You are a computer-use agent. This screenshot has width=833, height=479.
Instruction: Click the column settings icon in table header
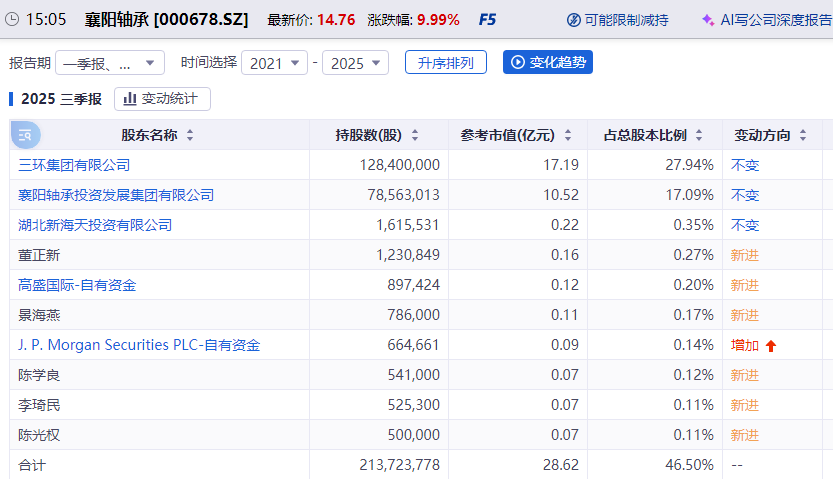pos(25,135)
